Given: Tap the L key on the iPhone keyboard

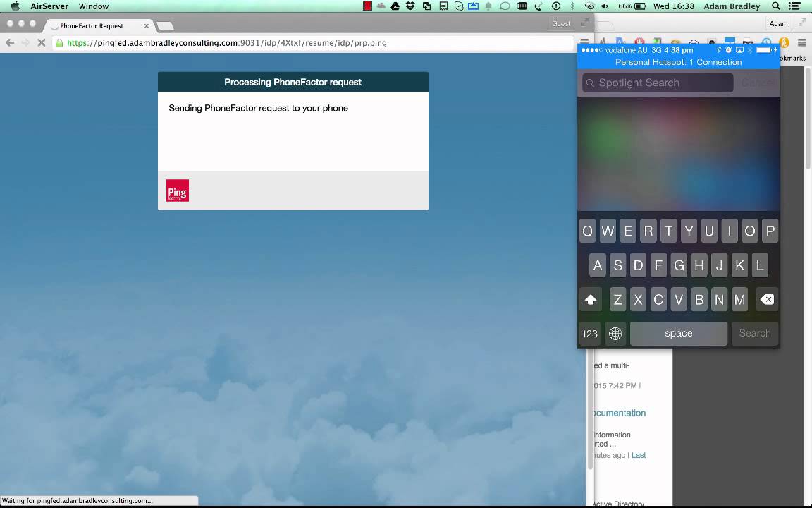Looking at the screenshot, I should click(x=760, y=265).
